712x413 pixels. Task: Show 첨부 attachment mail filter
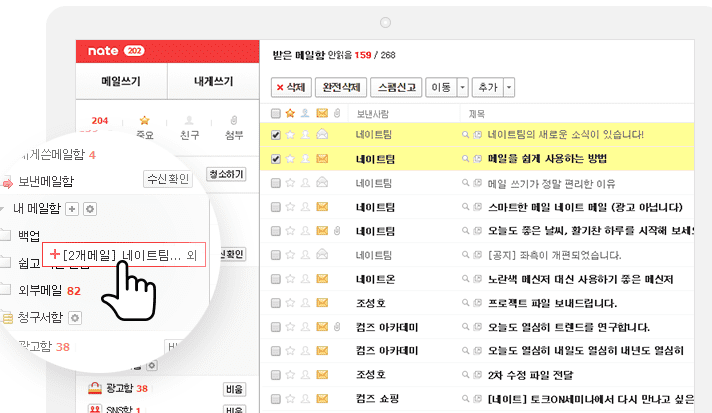click(234, 127)
